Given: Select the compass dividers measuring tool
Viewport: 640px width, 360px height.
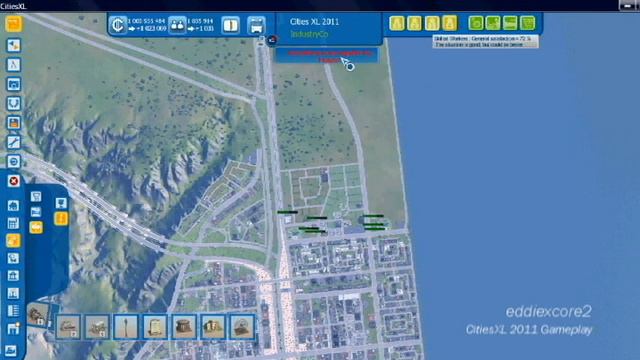Looking at the screenshot, I should (13, 64).
